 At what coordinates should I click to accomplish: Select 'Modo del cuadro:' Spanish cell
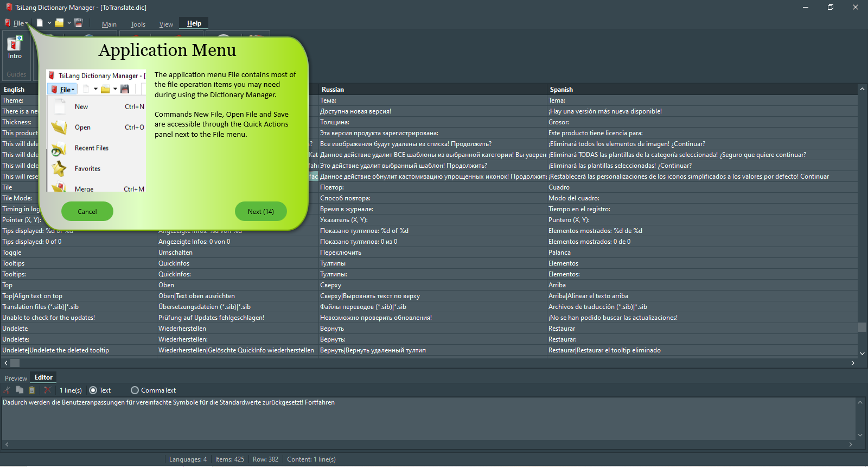pyautogui.click(x=703, y=198)
